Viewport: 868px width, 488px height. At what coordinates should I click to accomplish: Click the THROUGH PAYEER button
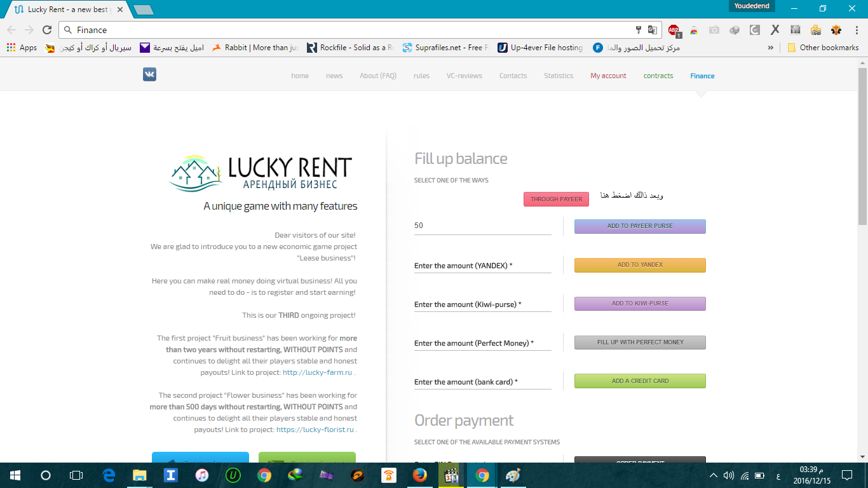(x=557, y=199)
